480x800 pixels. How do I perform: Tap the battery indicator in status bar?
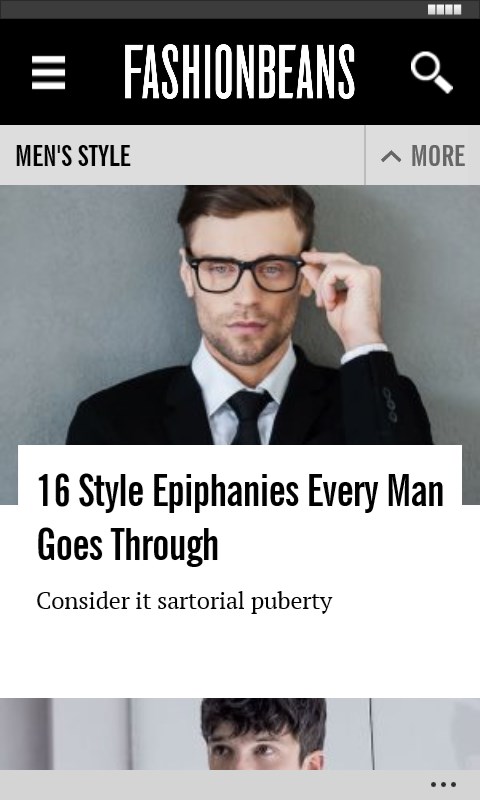[x=444, y=10]
